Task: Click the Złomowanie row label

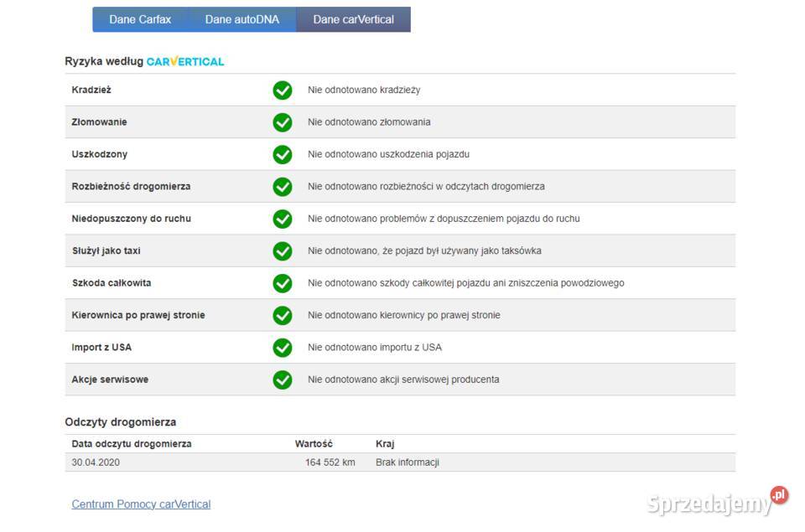Action: (x=99, y=122)
